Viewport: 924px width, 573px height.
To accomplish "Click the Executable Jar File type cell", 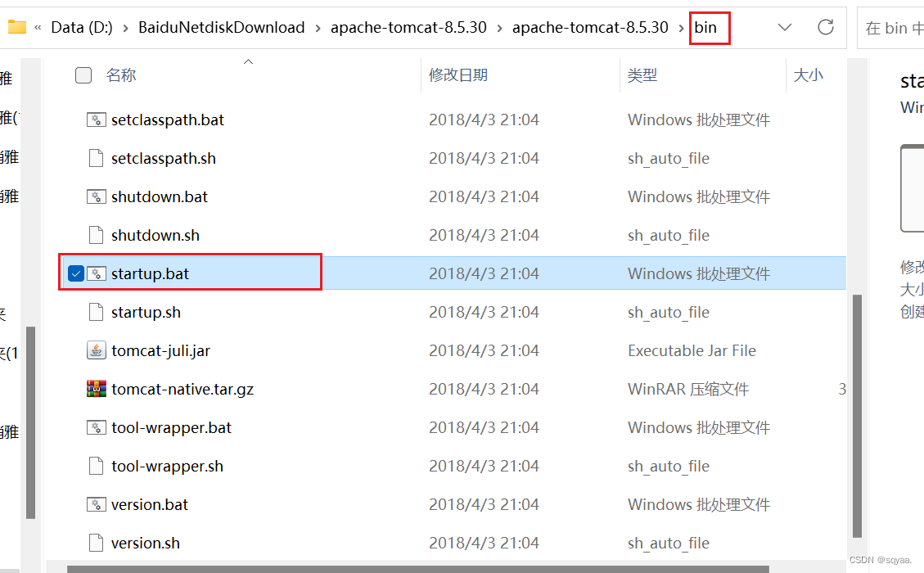I will (692, 350).
